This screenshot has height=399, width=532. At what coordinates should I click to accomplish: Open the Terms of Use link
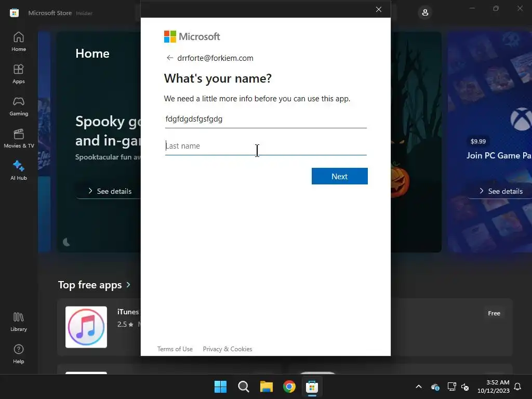click(x=175, y=349)
